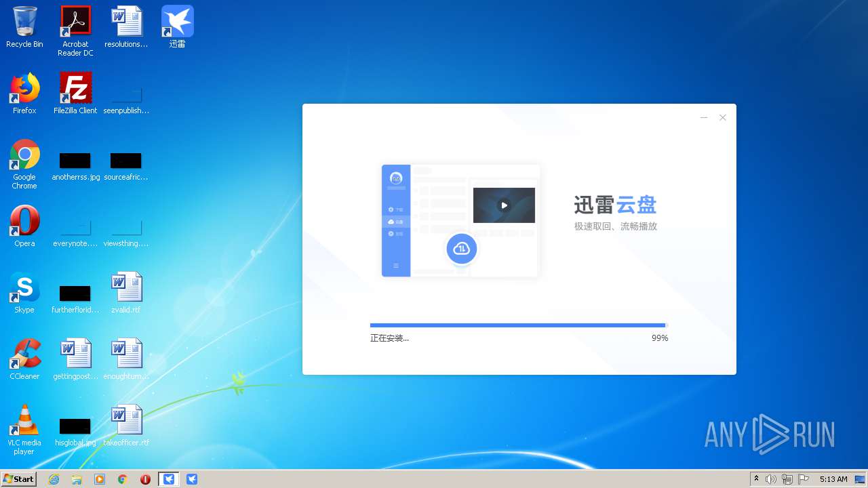Launch Acrobat Reader DC shortcut

[x=75, y=30]
